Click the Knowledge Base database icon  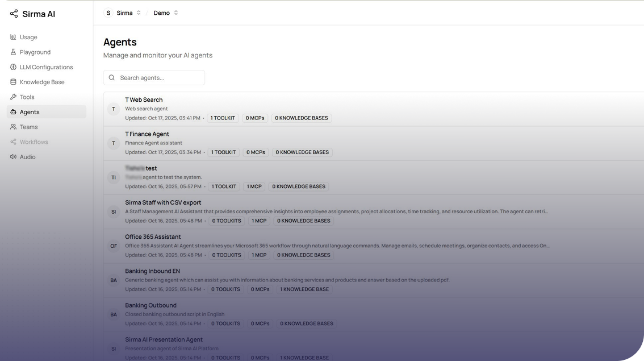tap(13, 82)
